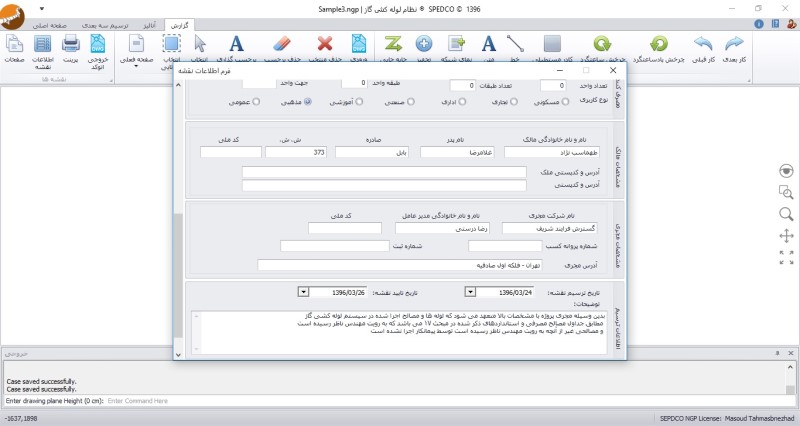The height and width of the screenshot is (426, 800).
Task: Click the zoom extents icon
Action: tap(786, 257)
